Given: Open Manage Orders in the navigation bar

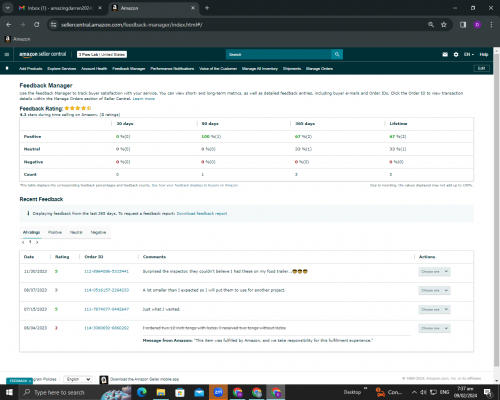Looking at the screenshot, I should pyautogui.click(x=319, y=69).
